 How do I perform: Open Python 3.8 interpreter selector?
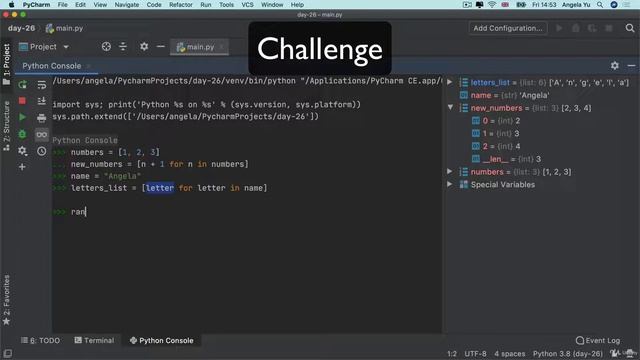point(568,353)
